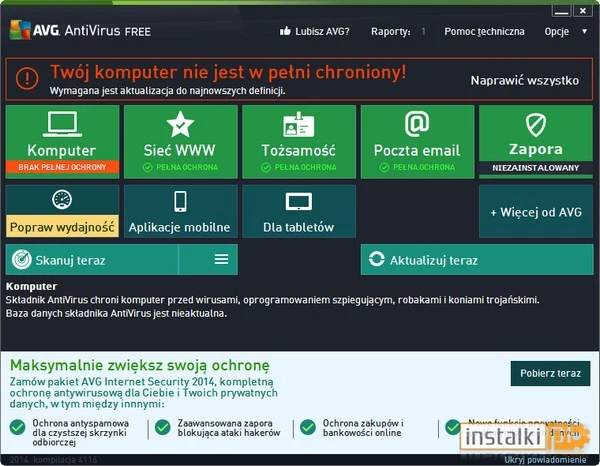Click Maksymalnie zwiększ swoją ochronę heading
The image size is (600, 466).
pyautogui.click(x=140, y=365)
